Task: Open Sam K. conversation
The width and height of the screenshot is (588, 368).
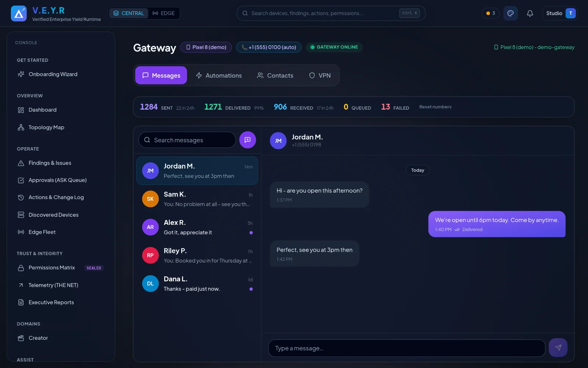Action: tap(197, 199)
